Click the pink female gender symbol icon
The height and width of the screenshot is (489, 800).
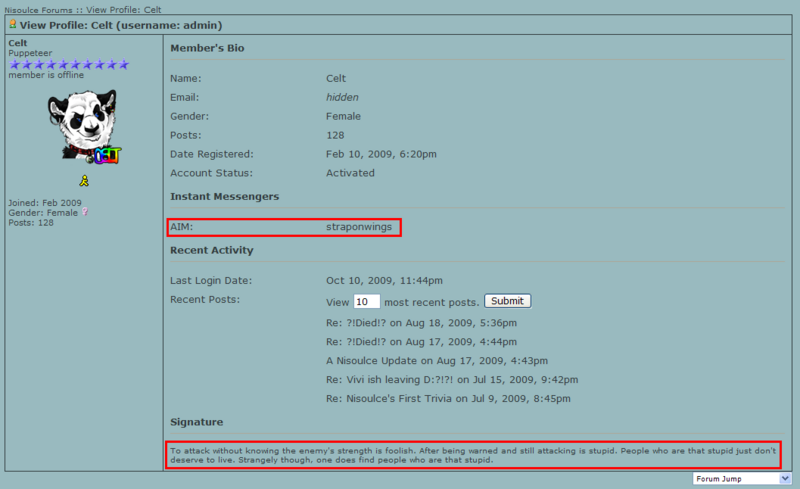coord(85,213)
